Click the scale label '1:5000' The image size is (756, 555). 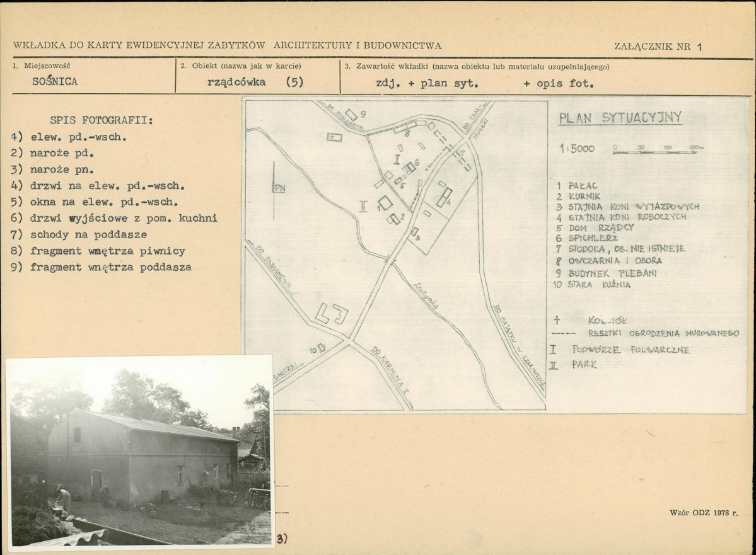click(577, 149)
